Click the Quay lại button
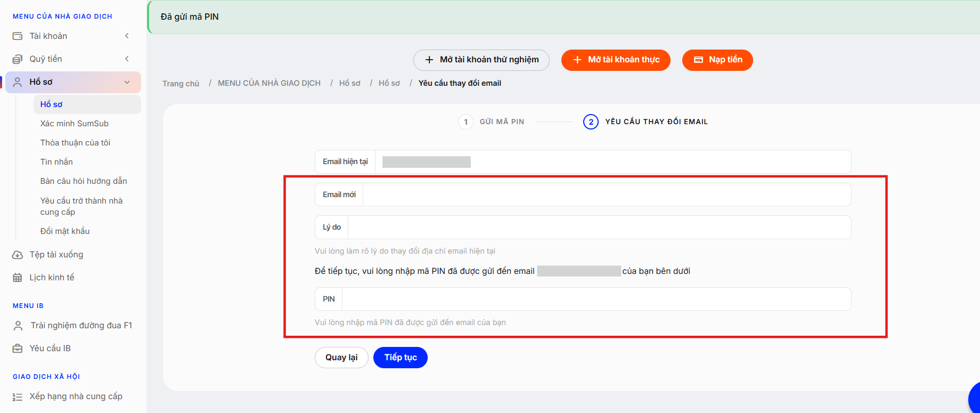980x413 pixels. 341,358
